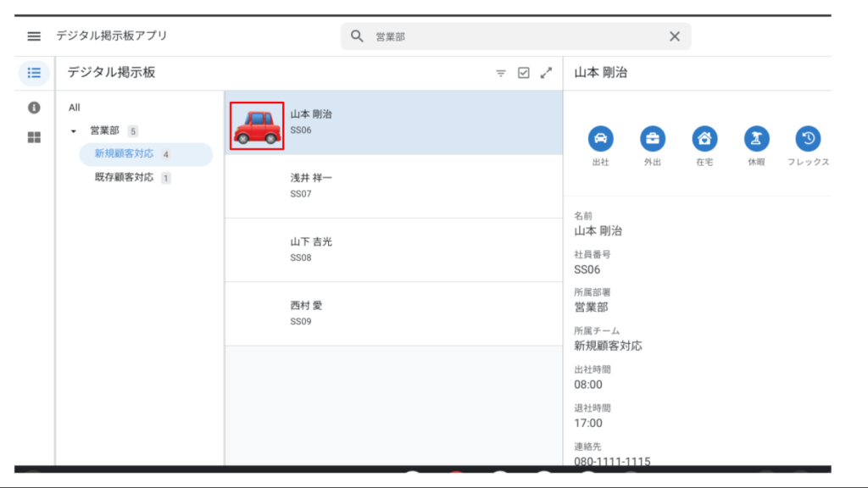Set status to 在宅 with house icon

click(x=704, y=139)
